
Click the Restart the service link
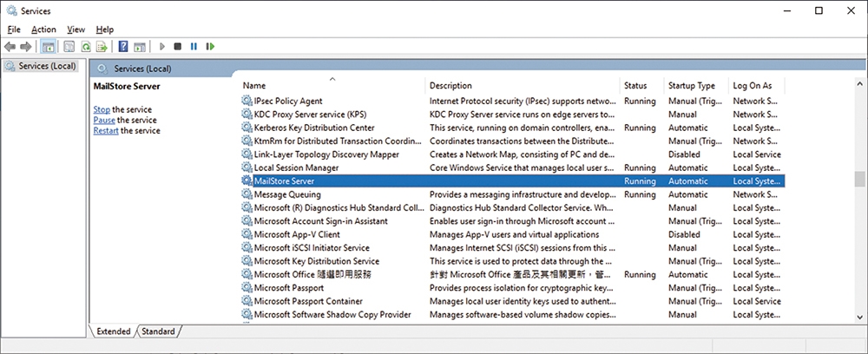(106, 130)
